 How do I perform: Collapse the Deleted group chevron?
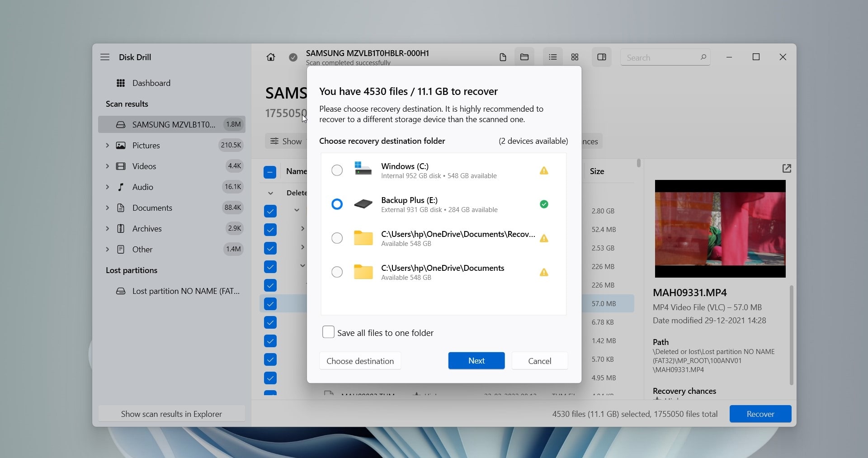270,193
